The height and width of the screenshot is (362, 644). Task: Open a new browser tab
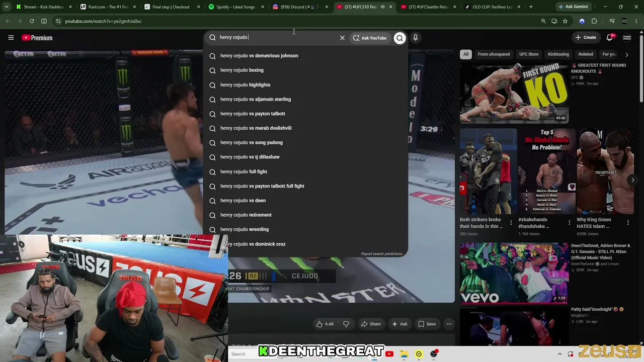(531, 7)
